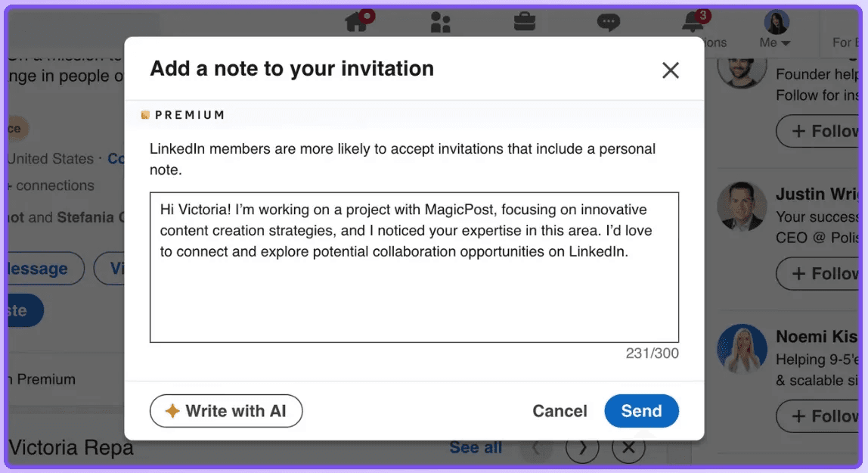
Task: Go to next carousel arrow beside See all
Action: [582, 447]
